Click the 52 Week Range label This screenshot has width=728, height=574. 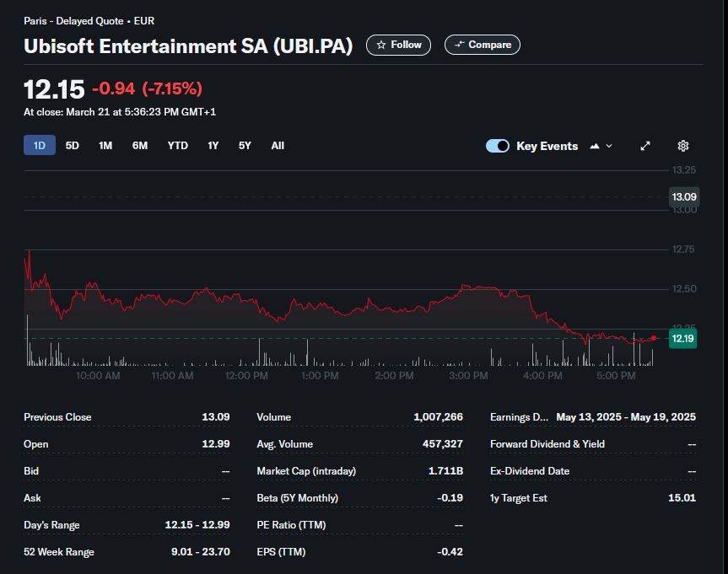[x=59, y=552]
